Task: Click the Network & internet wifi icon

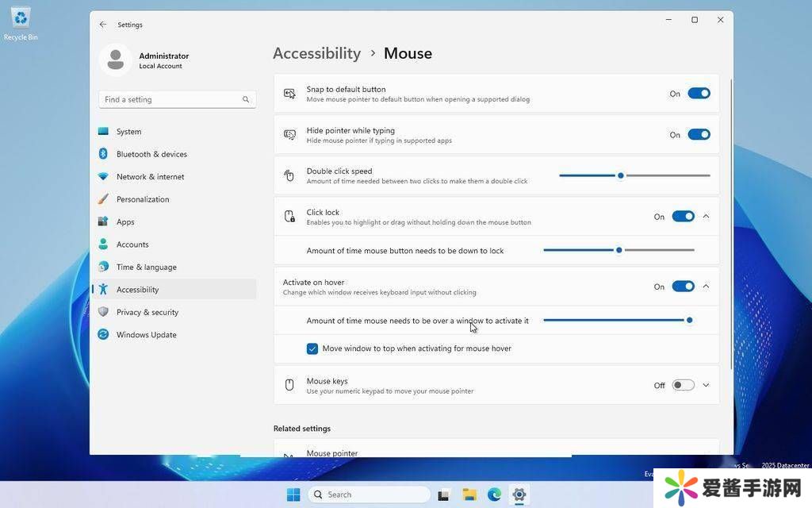Action: (x=103, y=176)
